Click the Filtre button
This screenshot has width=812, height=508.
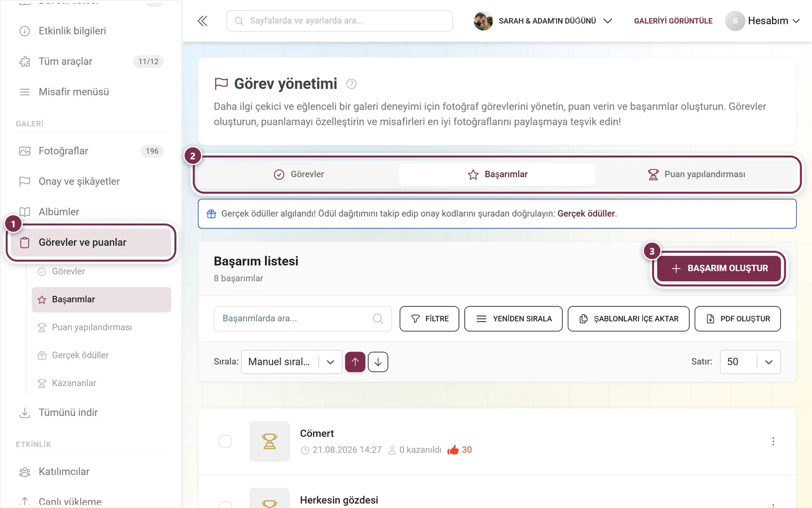pos(430,319)
